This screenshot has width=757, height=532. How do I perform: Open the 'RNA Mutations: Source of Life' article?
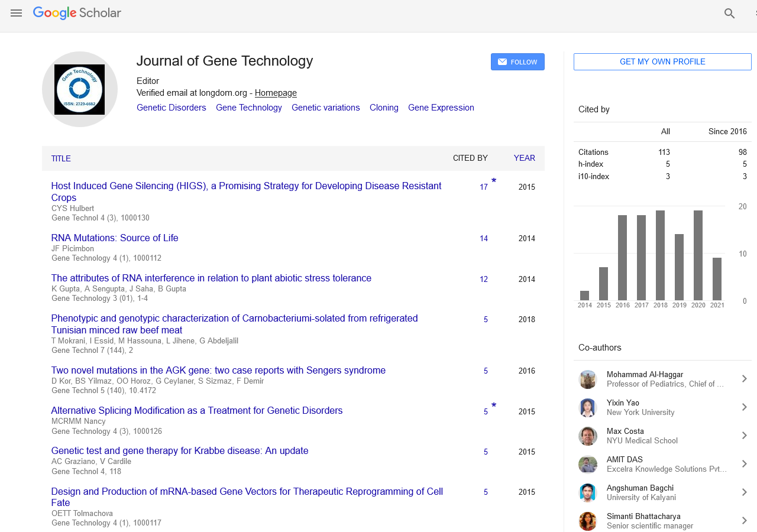115,238
